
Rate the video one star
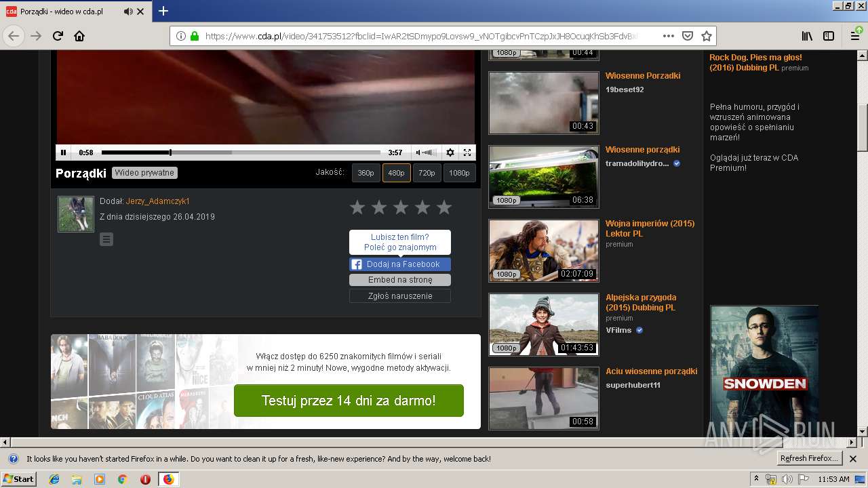pos(357,207)
